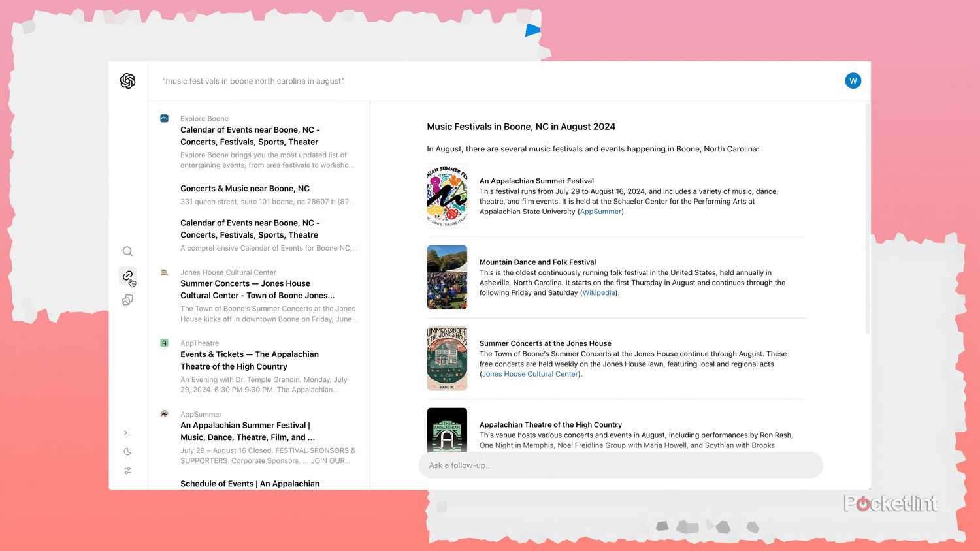The image size is (980, 551).
Task: Open the search magnifier icon in sidebar
Action: [x=127, y=251]
